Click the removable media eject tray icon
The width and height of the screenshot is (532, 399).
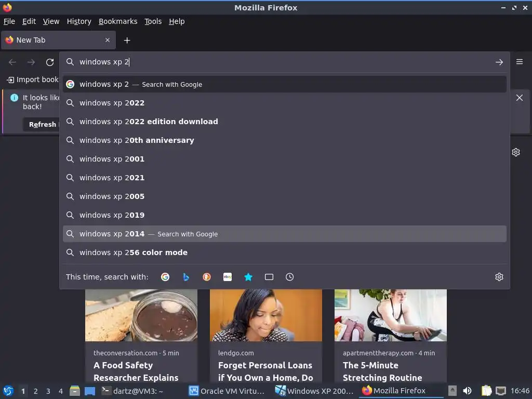point(453,391)
